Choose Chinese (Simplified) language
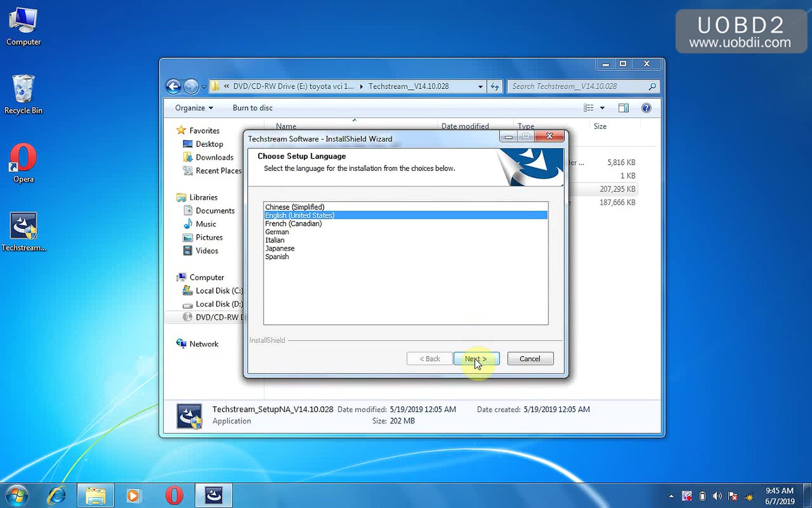This screenshot has width=812, height=508. click(x=405, y=207)
